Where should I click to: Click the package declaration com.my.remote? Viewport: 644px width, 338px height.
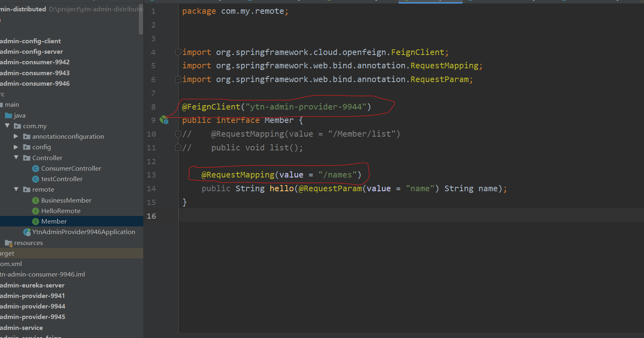(x=253, y=11)
